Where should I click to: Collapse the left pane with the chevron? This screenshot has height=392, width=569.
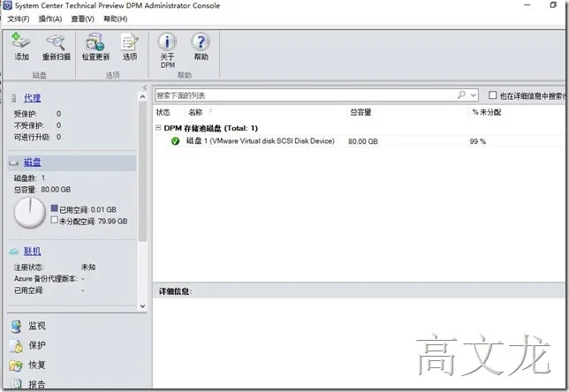coord(144,87)
